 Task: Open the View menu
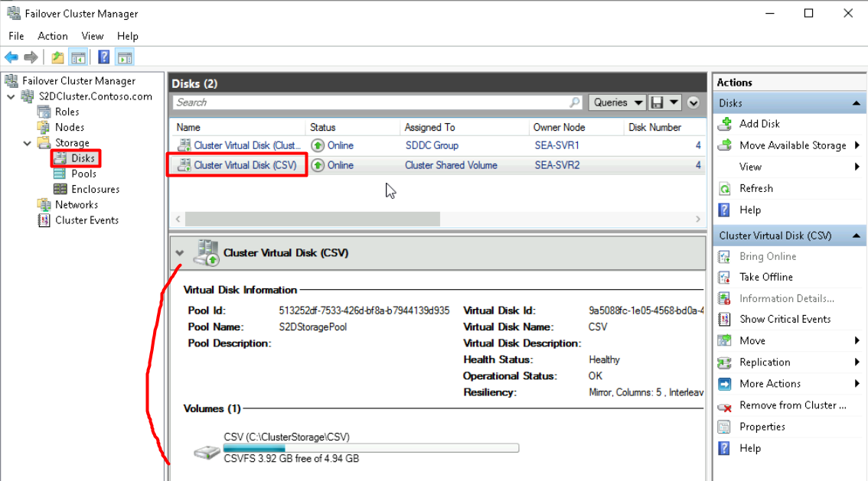click(93, 36)
